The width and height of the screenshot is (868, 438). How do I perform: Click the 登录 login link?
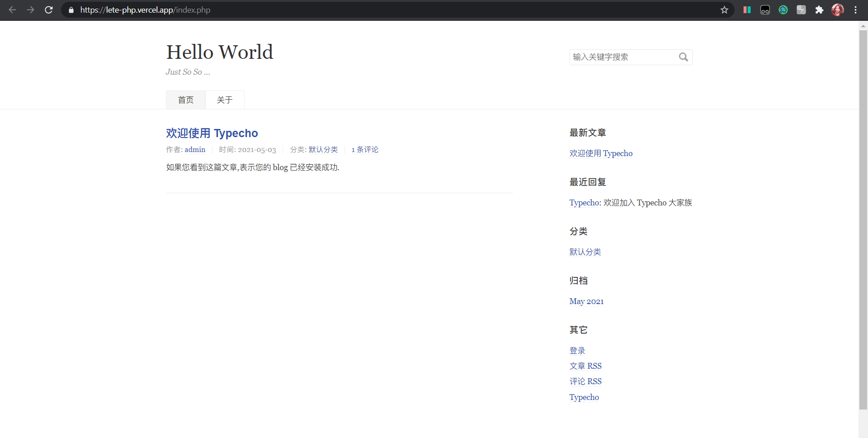(x=577, y=351)
